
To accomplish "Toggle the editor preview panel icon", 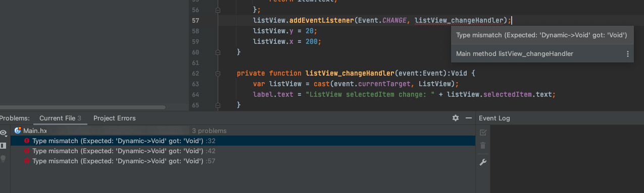I will (x=3, y=146).
